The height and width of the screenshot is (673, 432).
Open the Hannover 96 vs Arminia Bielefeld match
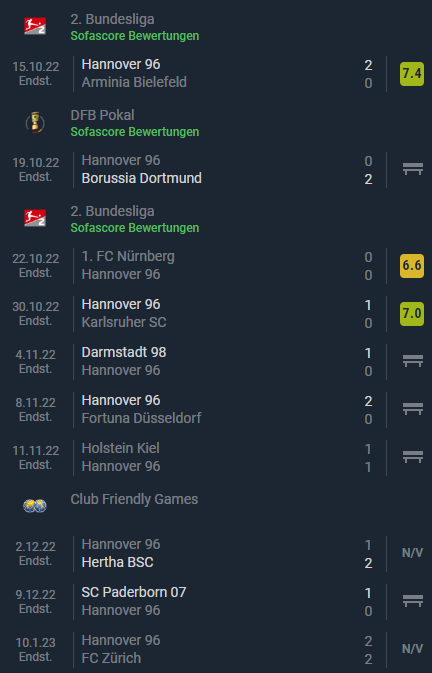pos(216,73)
